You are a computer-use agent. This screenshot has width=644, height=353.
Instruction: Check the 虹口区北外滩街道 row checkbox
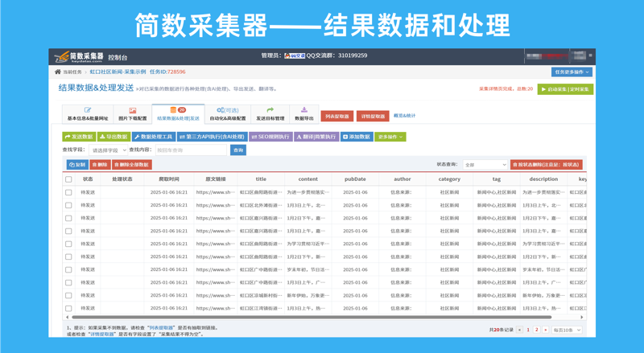pyautogui.click(x=68, y=205)
